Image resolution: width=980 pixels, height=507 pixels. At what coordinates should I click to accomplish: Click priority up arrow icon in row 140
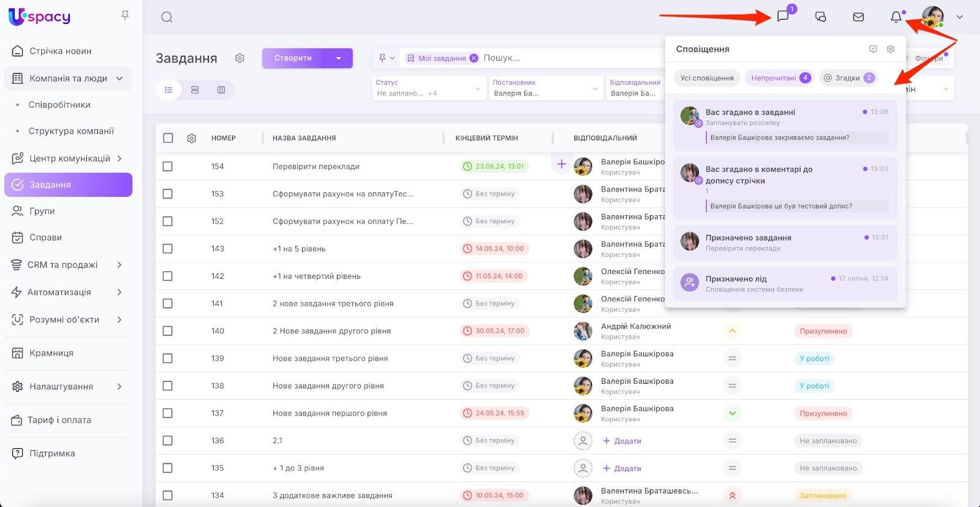[x=732, y=331]
